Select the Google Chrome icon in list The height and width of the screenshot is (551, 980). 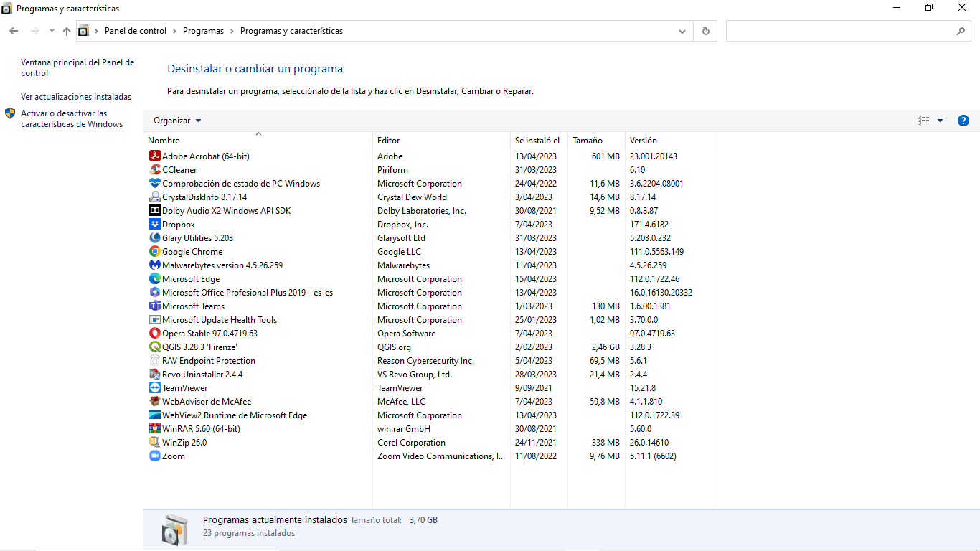(x=154, y=252)
